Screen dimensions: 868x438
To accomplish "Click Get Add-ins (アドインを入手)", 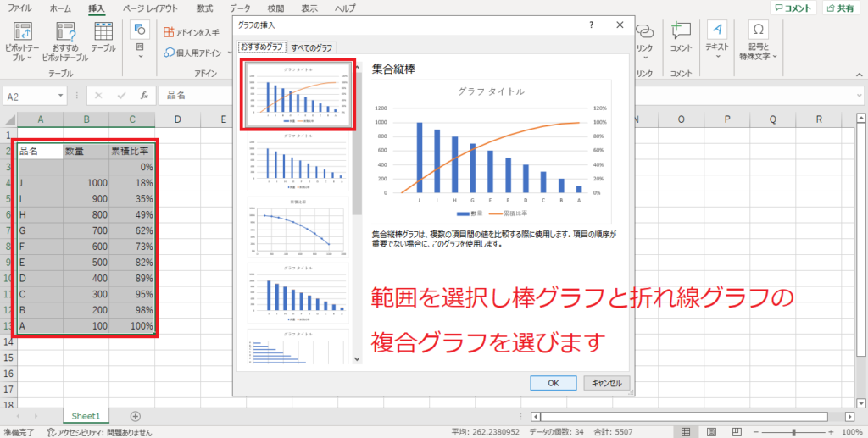I will point(192,33).
